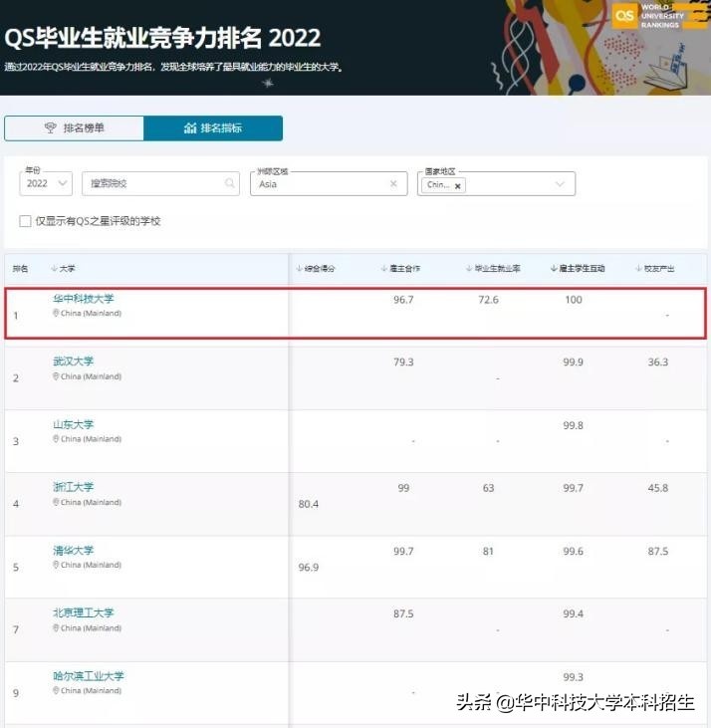Open 山东大学 university link

tap(74, 424)
